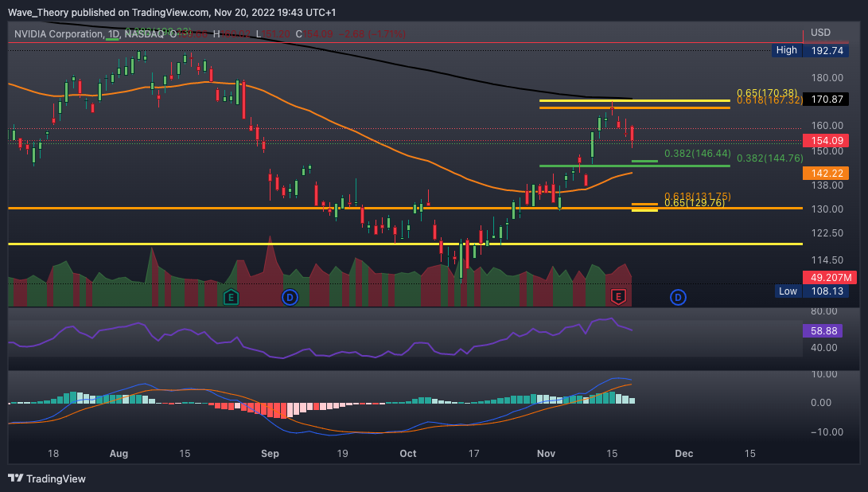Click the purple 58.88 RSI value tag
This screenshot has width=868, height=492.
(x=823, y=330)
